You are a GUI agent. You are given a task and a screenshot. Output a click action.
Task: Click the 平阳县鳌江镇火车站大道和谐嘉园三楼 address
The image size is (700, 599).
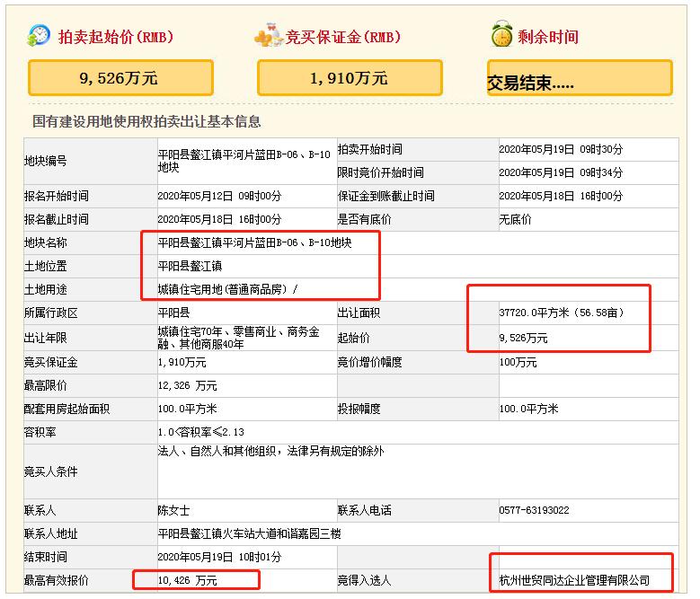(x=249, y=533)
